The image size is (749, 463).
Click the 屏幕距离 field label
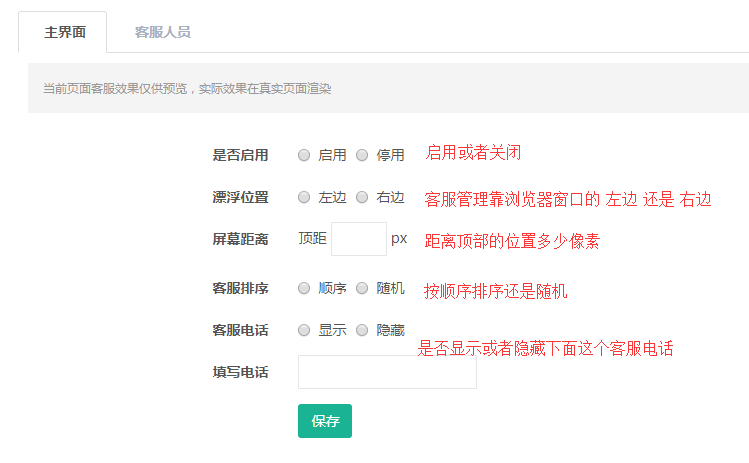[240, 239]
